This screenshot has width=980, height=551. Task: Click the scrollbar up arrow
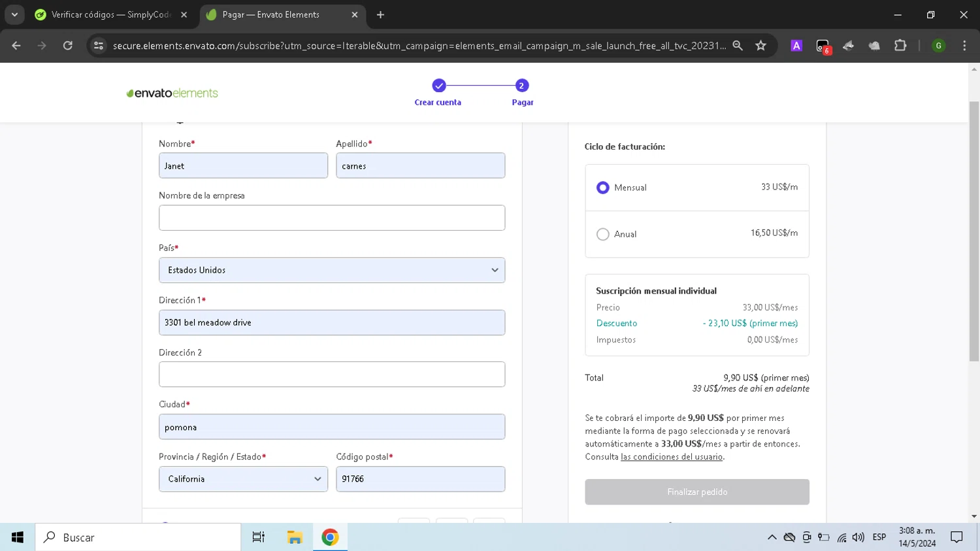click(974, 69)
